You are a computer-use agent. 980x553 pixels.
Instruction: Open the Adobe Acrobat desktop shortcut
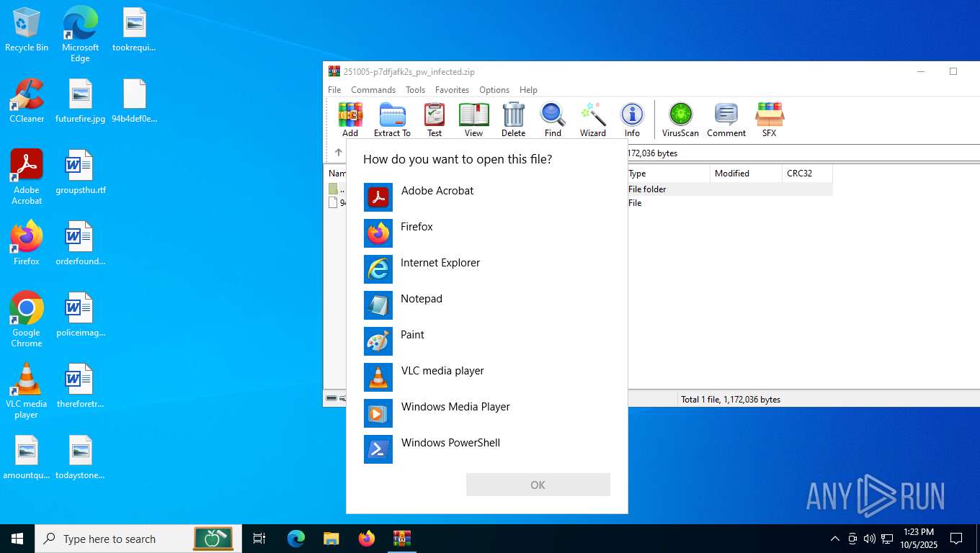(x=27, y=176)
